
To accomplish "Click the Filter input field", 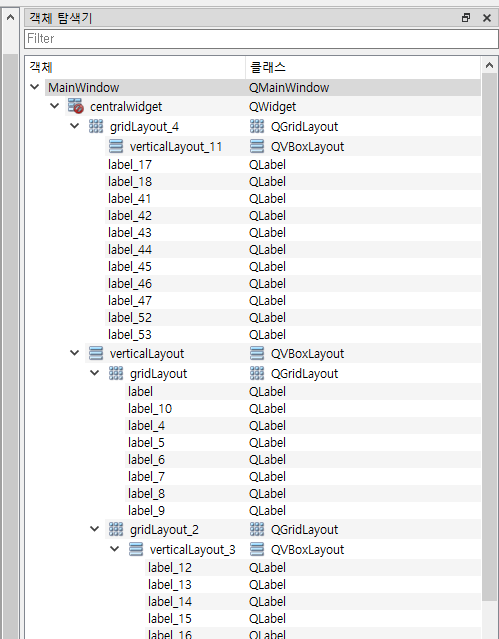I will [x=261, y=39].
